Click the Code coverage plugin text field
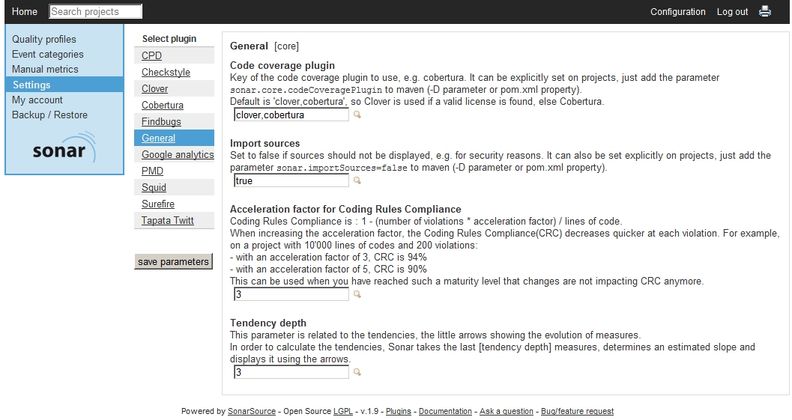Viewport: 792px width, 420px height. click(x=291, y=115)
